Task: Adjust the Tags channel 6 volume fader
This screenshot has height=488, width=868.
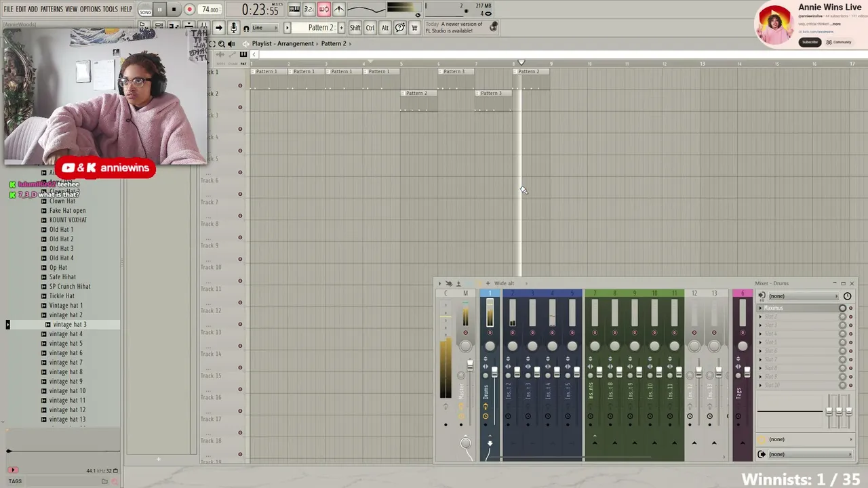Action: point(747,372)
